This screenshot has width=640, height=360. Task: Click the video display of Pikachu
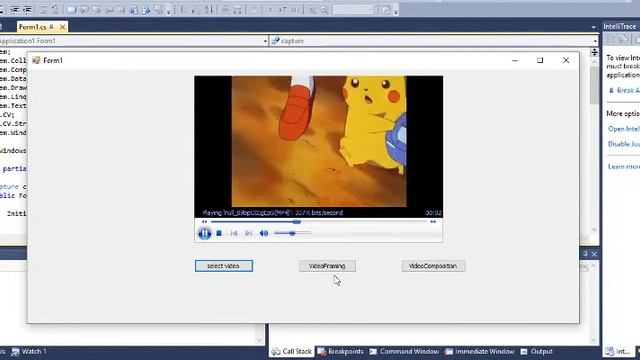pyautogui.click(x=319, y=142)
